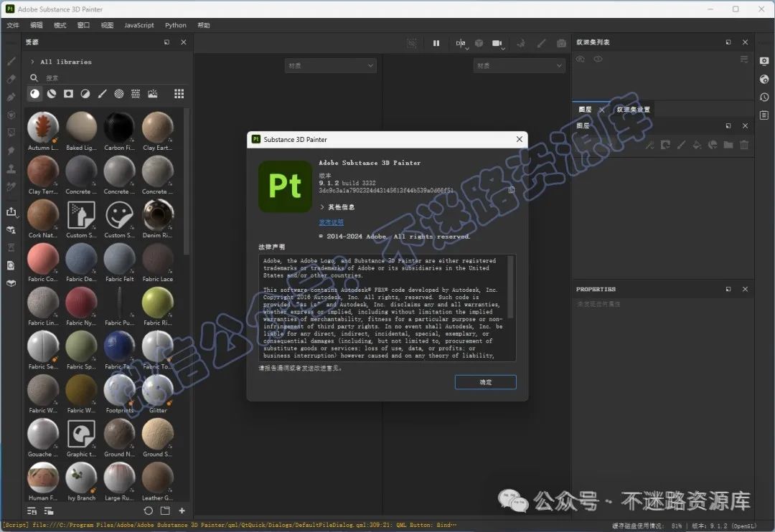Undock the PROPERTIES panel with float icon
This screenshot has width=775, height=532.
coord(728,290)
